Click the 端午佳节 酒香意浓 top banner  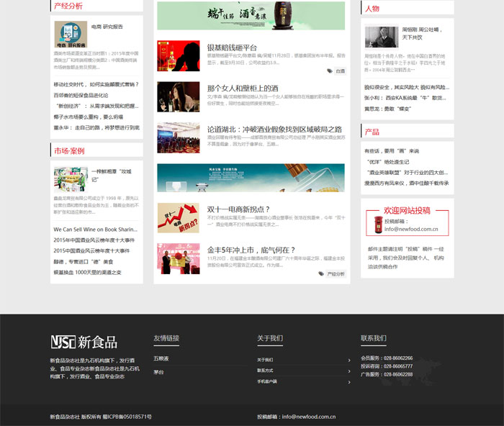click(251, 16)
